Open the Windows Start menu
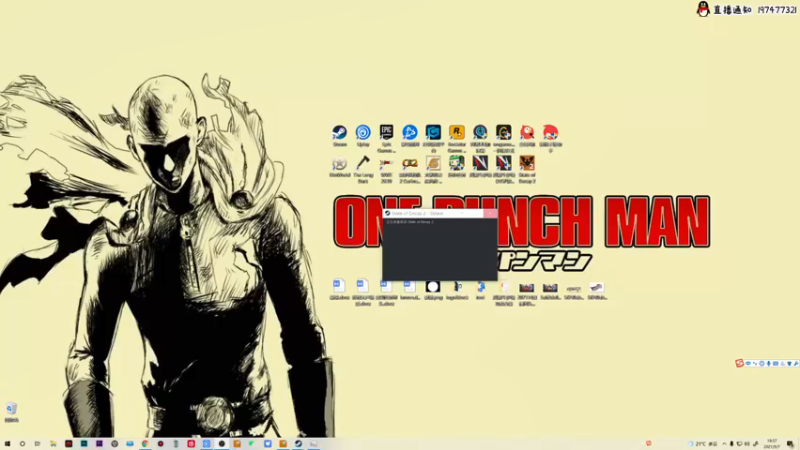800x450 pixels. click(7, 444)
